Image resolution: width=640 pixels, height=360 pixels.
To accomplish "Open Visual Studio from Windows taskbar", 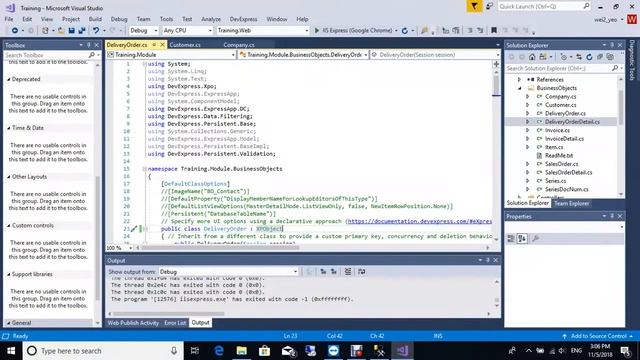I will (x=402, y=351).
